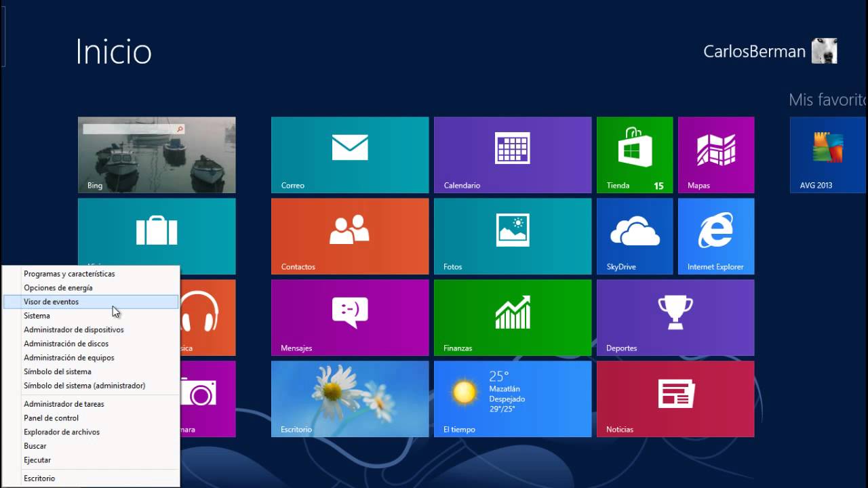Click the Mazatlán weather location text

pos(505,390)
